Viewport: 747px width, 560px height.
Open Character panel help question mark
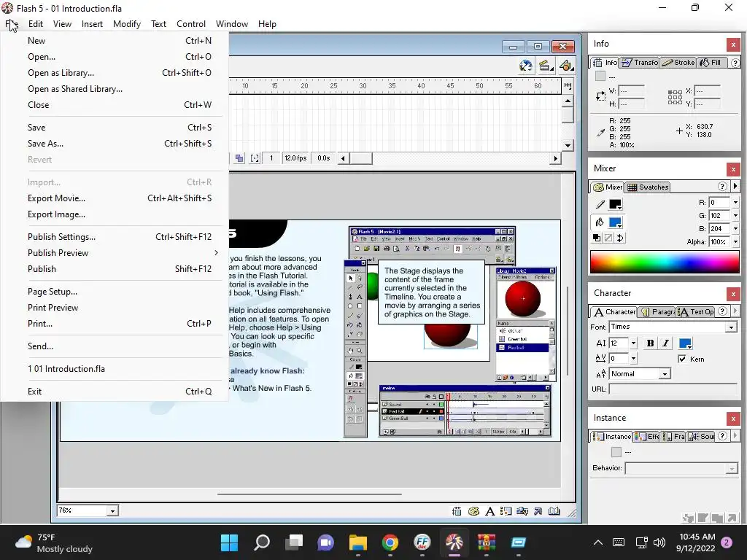(x=722, y=311)
